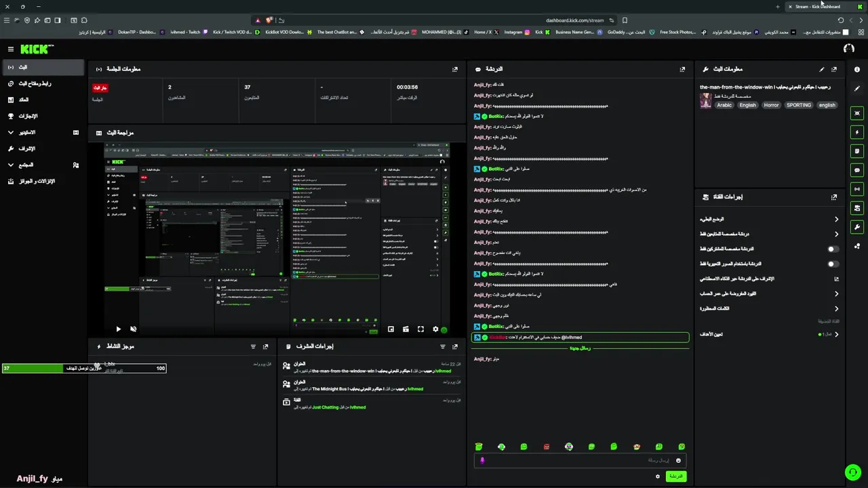Screen dimensions: 868x488
Task: Expand the slow mode setting row
Action: [x=769, y=220]
